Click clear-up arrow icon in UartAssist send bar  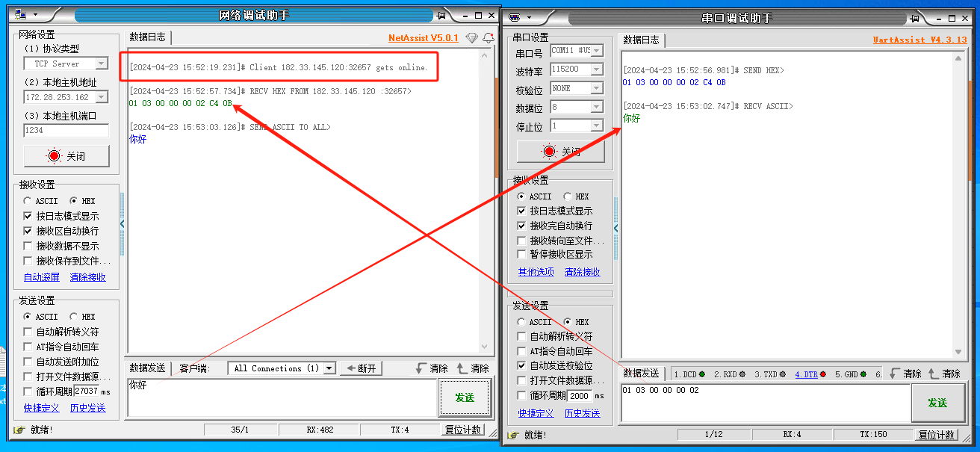(x=933, y=374)
